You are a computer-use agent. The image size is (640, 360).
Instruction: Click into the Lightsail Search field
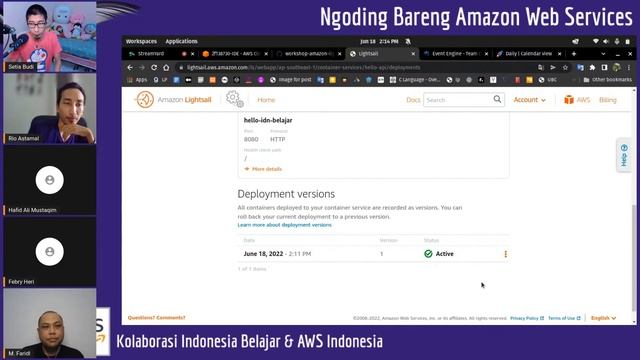click(x=457, y=100)
